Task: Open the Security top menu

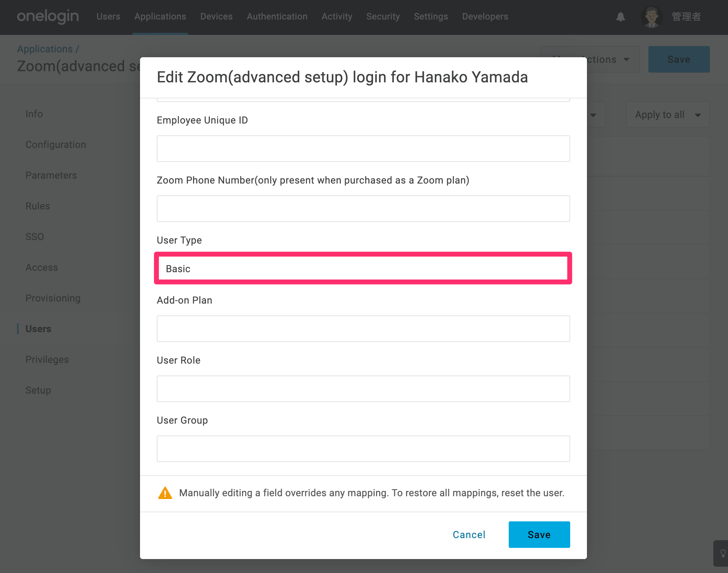Action: point(383,16)
